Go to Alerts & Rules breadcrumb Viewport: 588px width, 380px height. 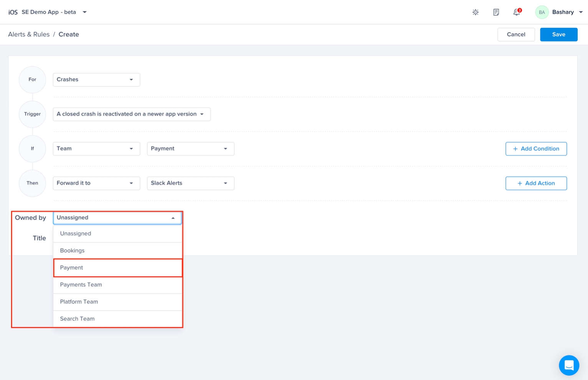[x=29, y=35]
